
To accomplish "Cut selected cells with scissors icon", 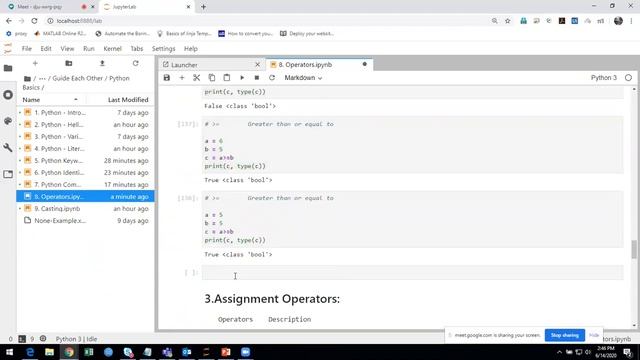I will point(197,78).
